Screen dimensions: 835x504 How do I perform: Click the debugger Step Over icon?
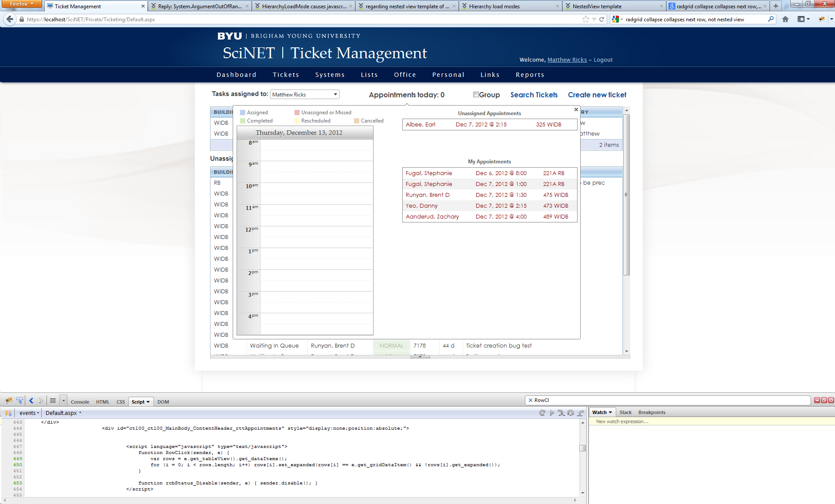pos(571,413)
